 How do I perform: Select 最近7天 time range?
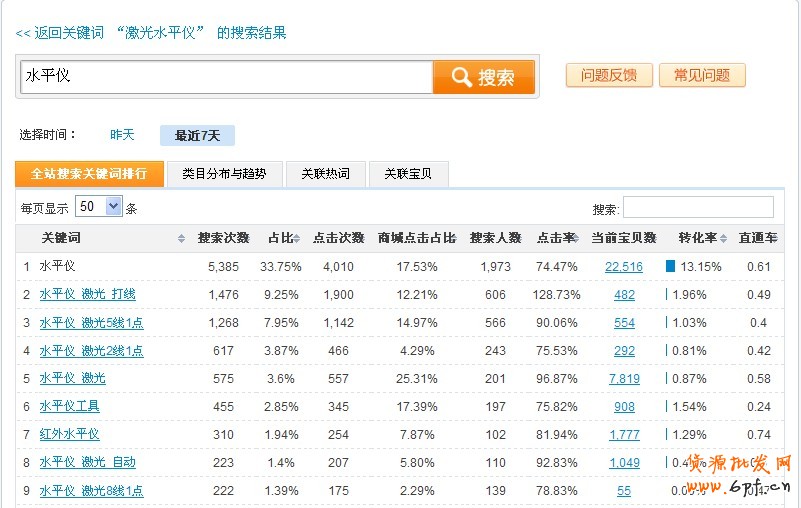pyautogui.click(x=197, y=135)
